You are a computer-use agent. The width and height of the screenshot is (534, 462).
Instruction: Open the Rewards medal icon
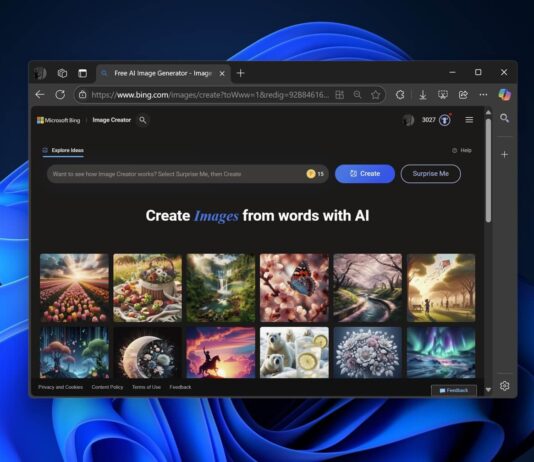[445, 120]
